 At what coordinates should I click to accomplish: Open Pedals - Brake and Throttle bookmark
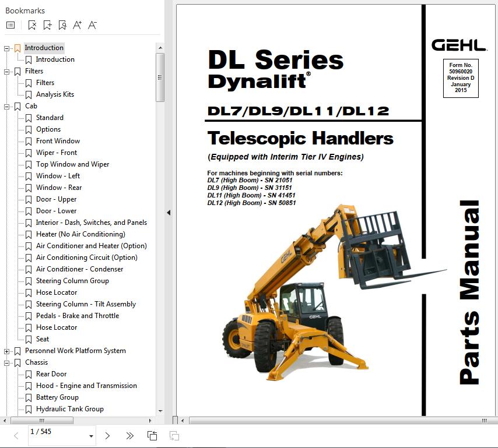[78, 316]
